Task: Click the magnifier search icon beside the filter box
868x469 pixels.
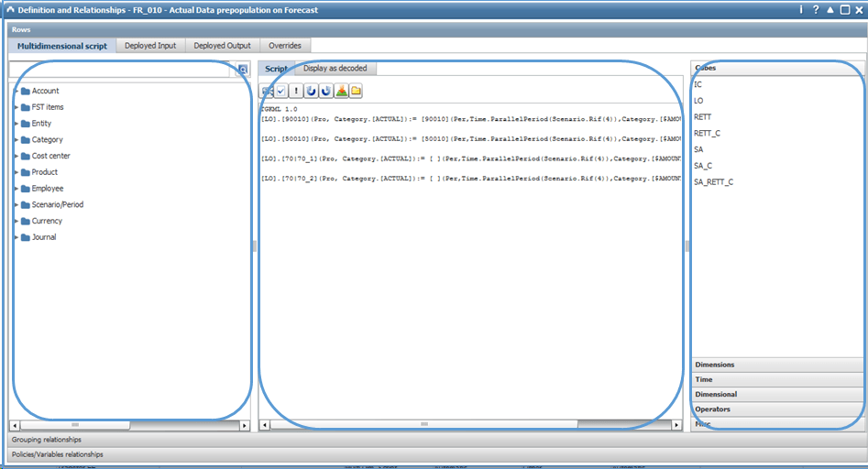Action: (243, 69)
